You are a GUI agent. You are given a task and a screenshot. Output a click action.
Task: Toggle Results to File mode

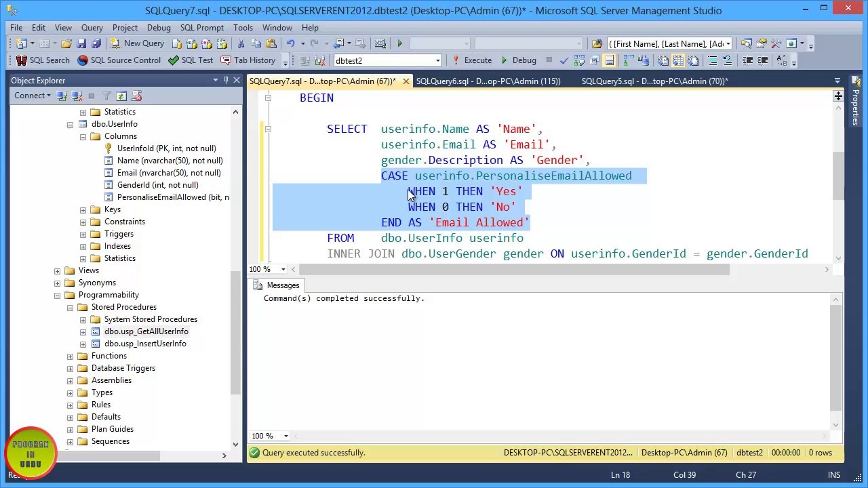(692, 60)
